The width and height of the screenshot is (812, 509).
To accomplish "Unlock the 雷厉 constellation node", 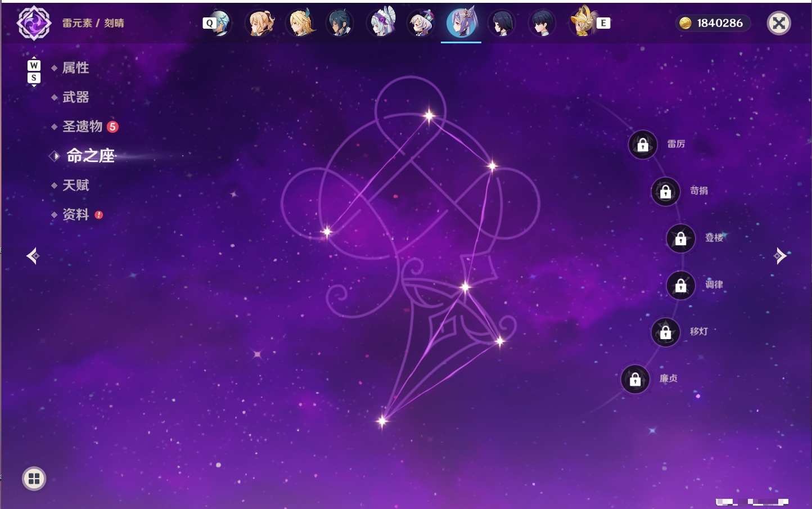I will (x=643, y=145).
